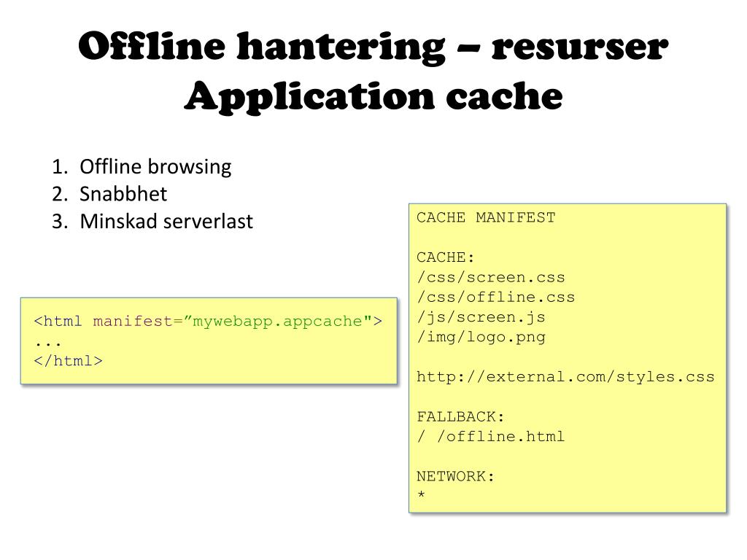
Task: Click the 'http://external.com/styles.css' URL line
Action: [x=565, y=377]
